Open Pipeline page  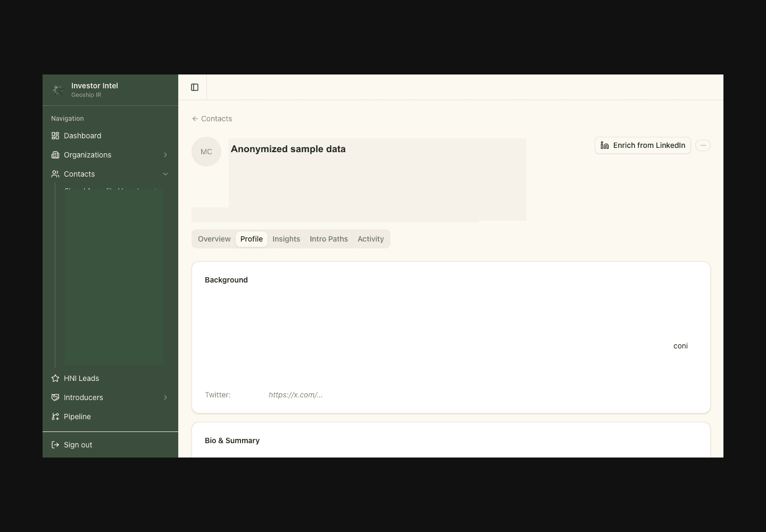110,417
